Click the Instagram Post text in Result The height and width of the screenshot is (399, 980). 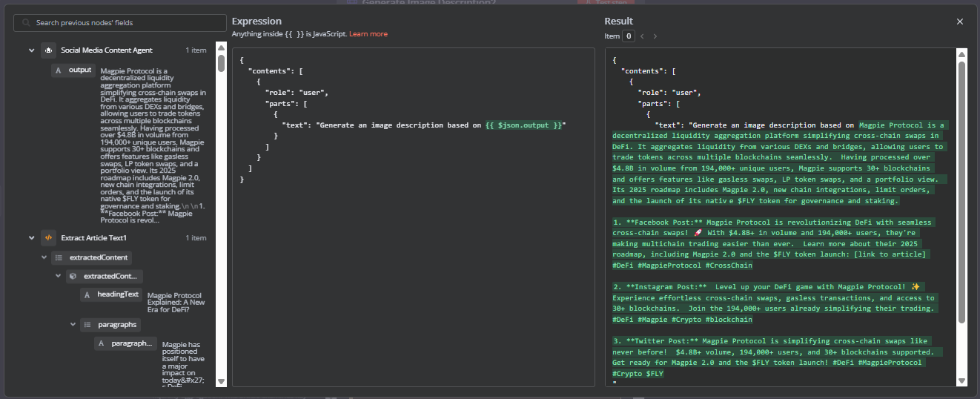click(775, 303)
